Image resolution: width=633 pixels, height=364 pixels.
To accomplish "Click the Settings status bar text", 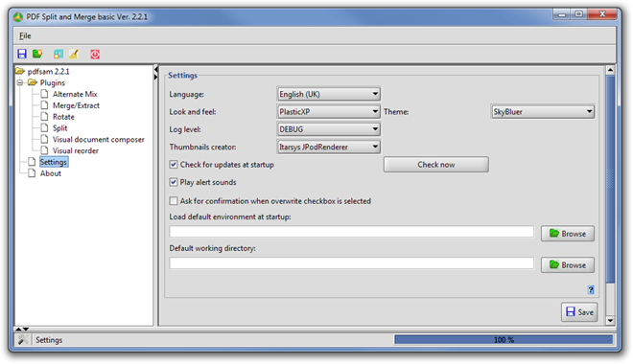I will pos(49,340).
